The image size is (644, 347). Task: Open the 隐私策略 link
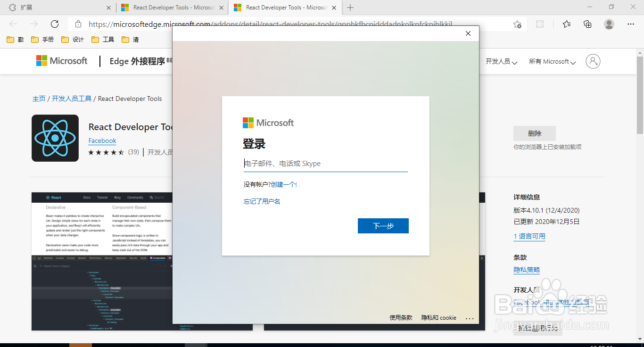click(x=527, y=270)
